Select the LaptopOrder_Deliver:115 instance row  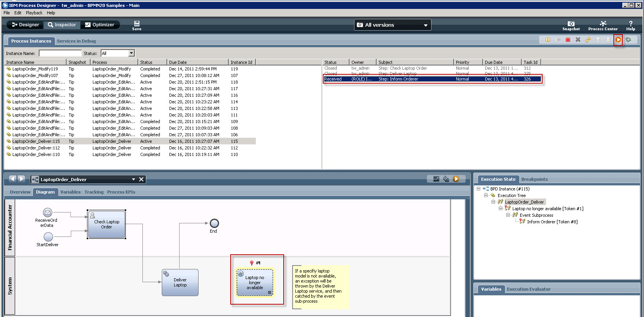click(130, 141)
